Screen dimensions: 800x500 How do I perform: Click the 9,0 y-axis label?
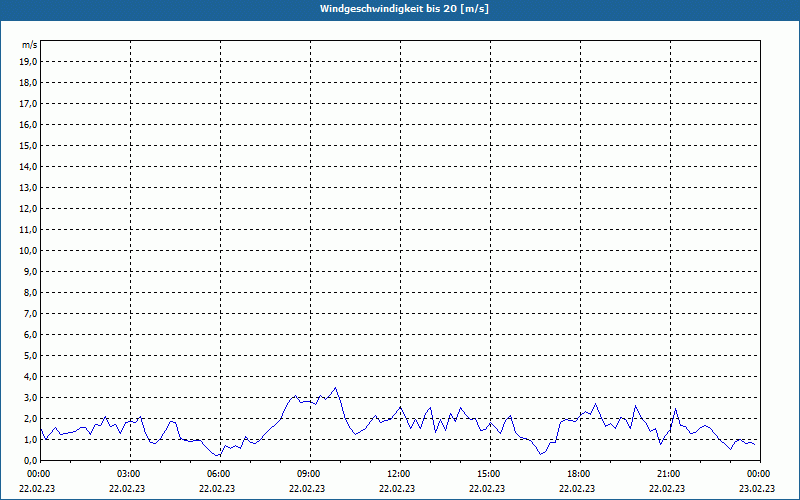[30, 271]
